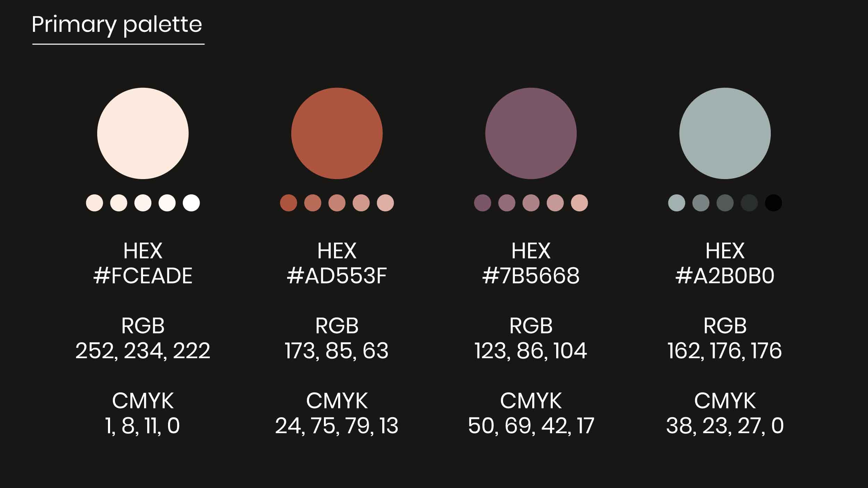
Task: Select the #AD553F hex code text
Action: pos(337,276)
